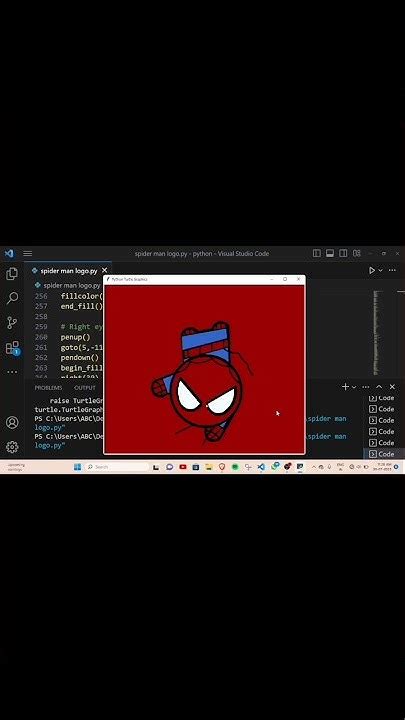Open the taskbar clock and date
This screenshot has height=720, width=405.
[382, 467]
